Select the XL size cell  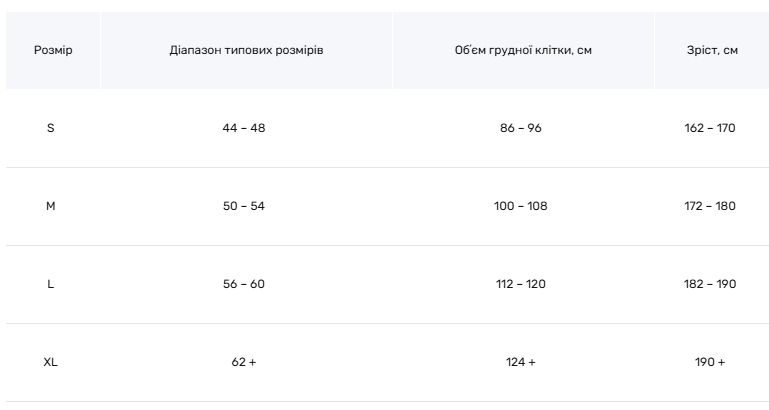[51, 362]
